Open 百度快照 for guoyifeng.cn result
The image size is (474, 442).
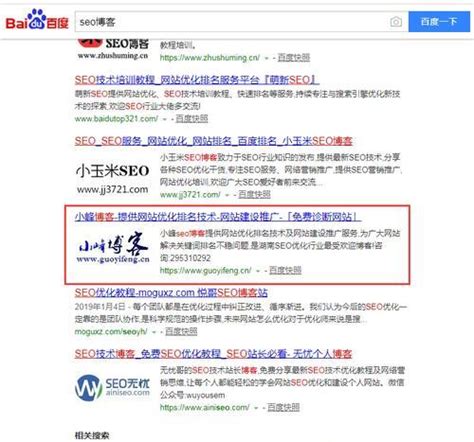pyautogui.click(x=285, y=270)
